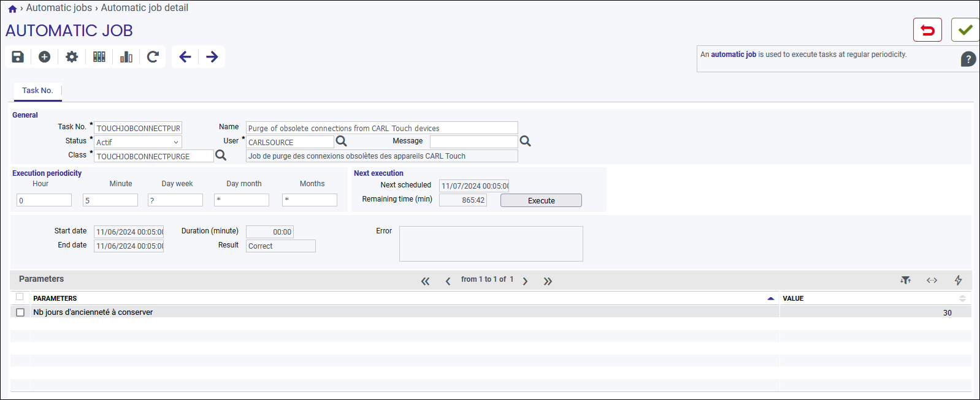Screen dimensions: 980x400
Task: Go to next record arrow
Action: [212, 57]
